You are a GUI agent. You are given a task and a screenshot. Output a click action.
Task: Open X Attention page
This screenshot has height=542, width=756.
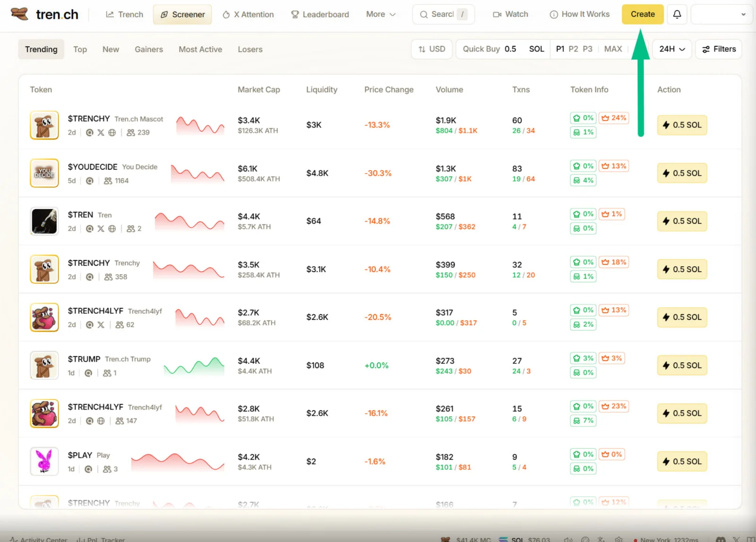tap(248, 14)
